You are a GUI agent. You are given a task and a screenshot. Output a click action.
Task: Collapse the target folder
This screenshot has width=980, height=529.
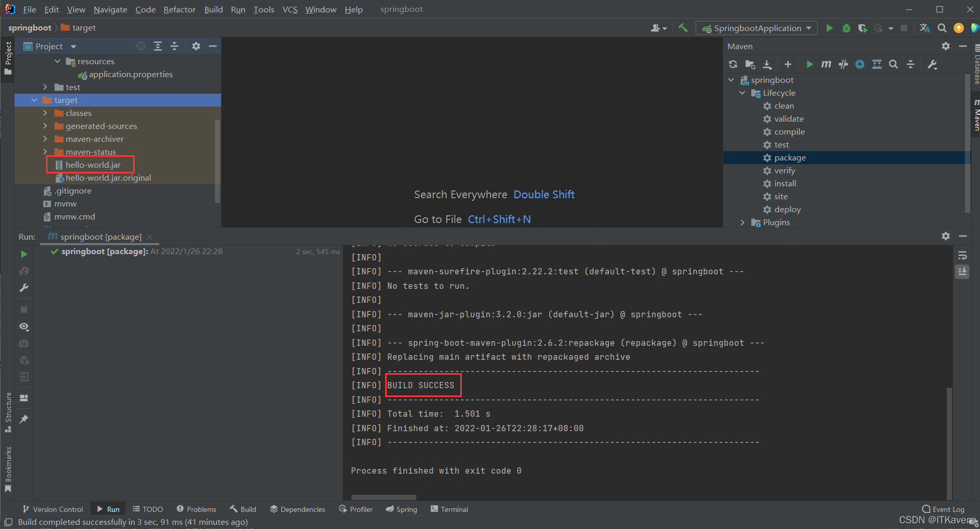pyautogui.click(x=34, y=100)
